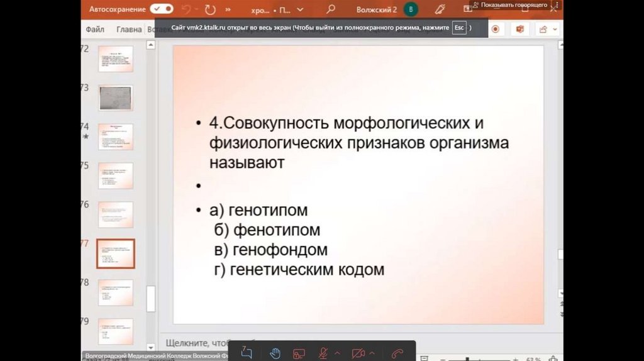
Task: Toggle the muted microphone icon
Action: 323,353
